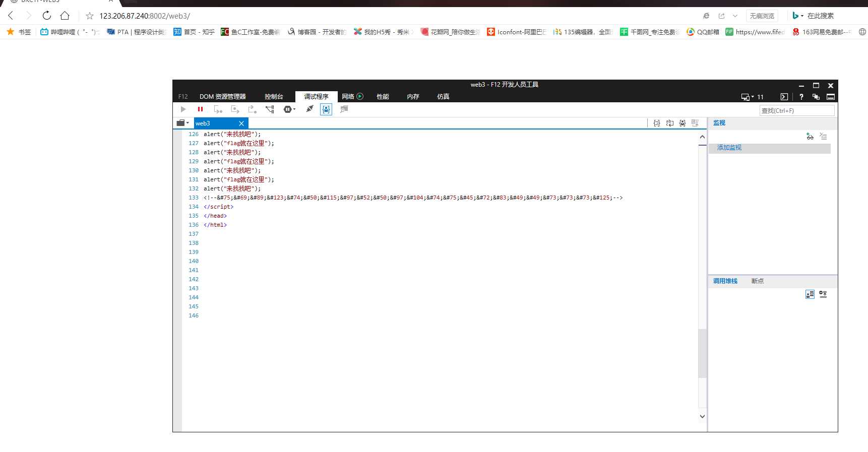The width and height of the screenshot is (868, 452).
Task: Click the add watch glasses icon
Action: [x=810, y=137]
